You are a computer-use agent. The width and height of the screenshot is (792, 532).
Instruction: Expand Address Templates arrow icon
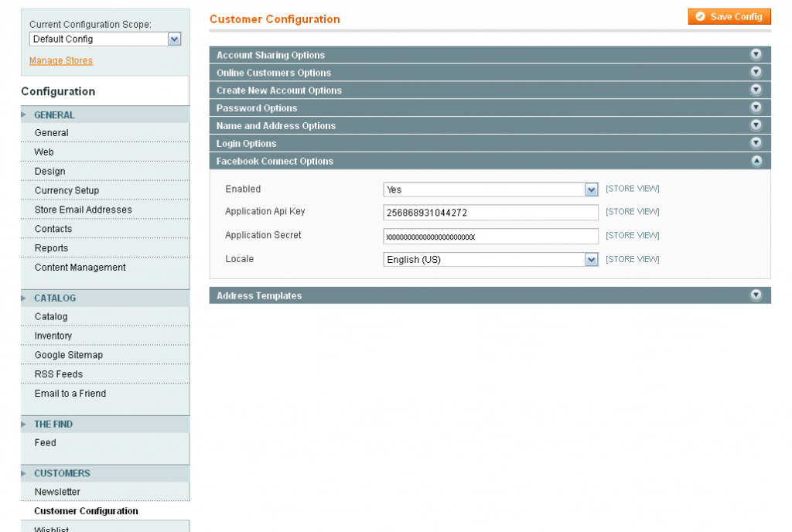click(x=756, y=295)
